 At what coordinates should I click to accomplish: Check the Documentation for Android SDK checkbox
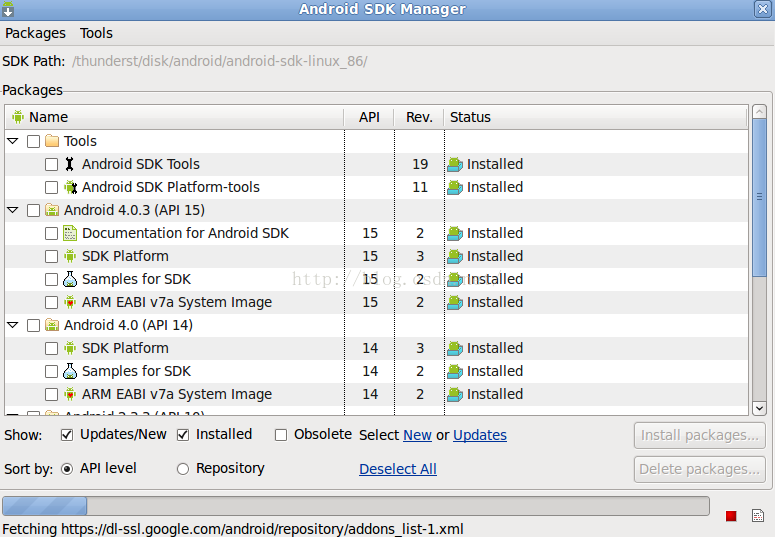[51, 233]
